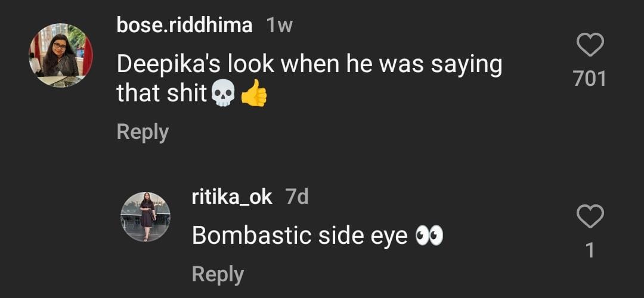This screenshot has height=298, width=644.
Task: View the 701 likes count
Action: (x=590, y=79)
